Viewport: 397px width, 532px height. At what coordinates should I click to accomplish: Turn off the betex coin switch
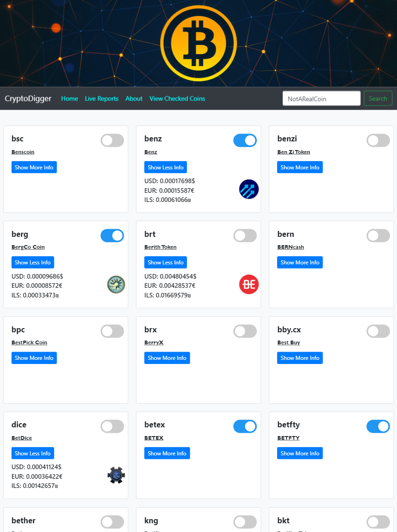[x=245, y=426]
